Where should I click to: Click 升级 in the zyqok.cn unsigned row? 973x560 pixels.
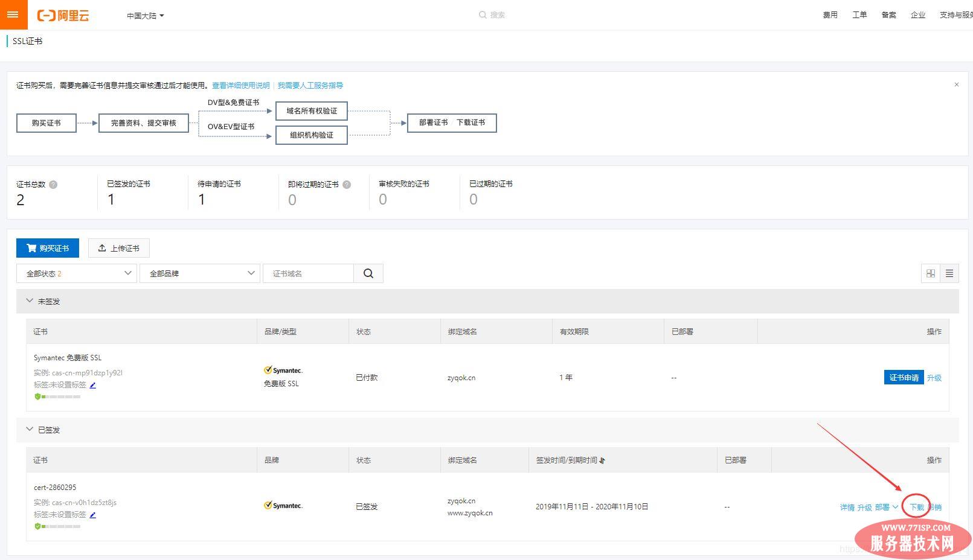(934, 378)
